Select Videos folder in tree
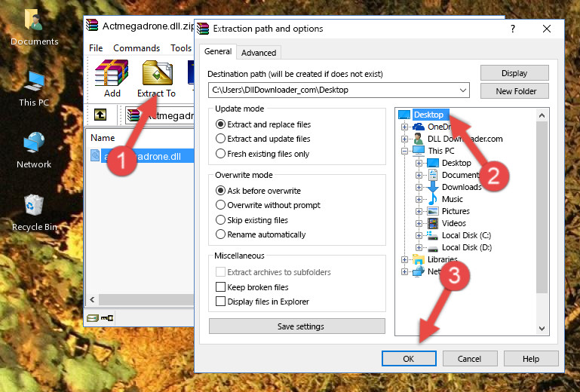This screenshot has width=580, height=392. [x=454, y=223]
